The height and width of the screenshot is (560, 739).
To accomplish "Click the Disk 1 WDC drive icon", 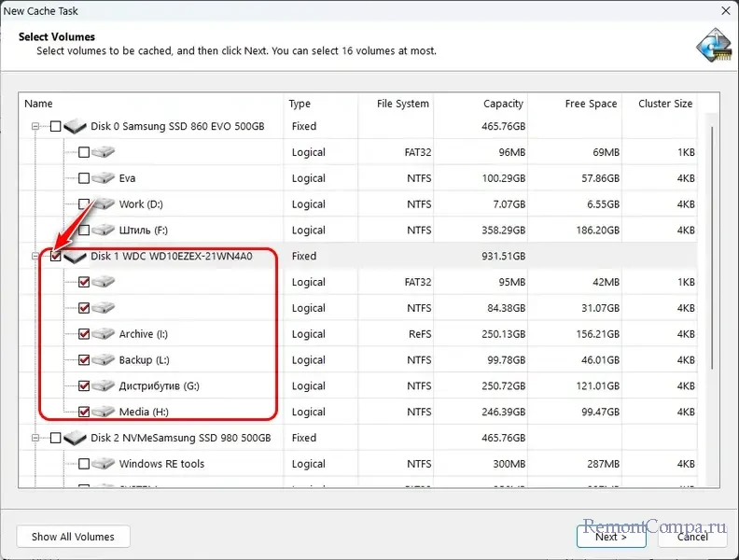I will (76, 256).
